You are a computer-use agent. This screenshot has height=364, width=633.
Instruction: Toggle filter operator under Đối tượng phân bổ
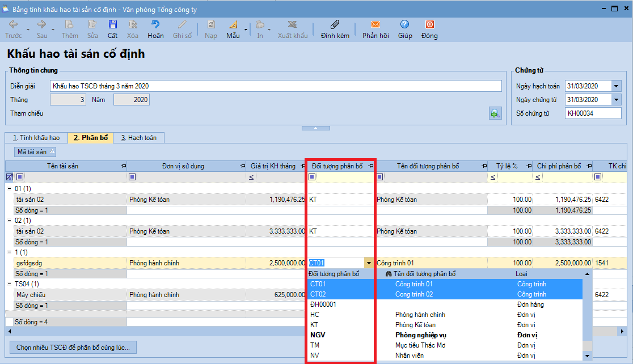[312, 177]
